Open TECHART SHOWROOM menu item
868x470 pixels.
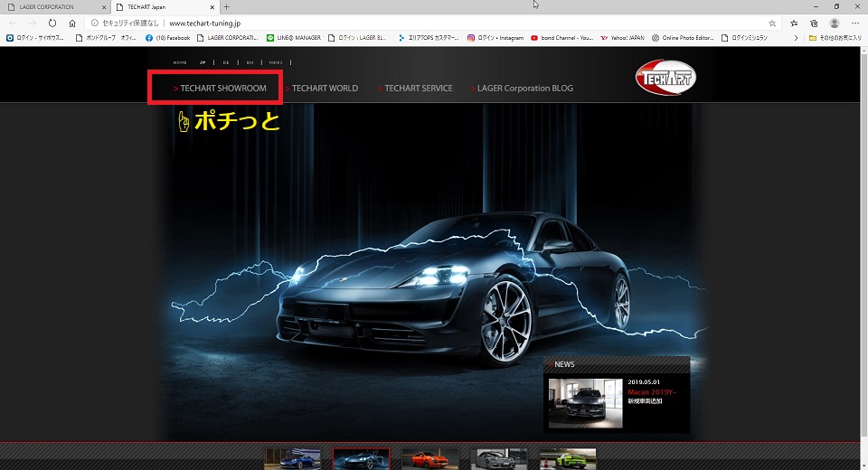222,89
